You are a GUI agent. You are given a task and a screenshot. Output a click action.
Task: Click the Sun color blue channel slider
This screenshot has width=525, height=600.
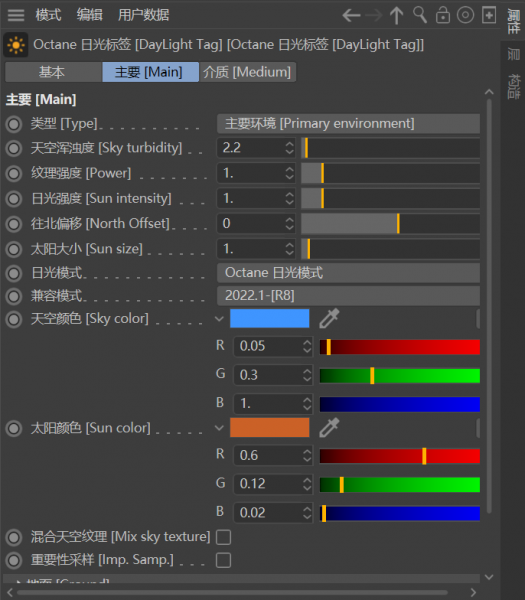click(399, 513)
